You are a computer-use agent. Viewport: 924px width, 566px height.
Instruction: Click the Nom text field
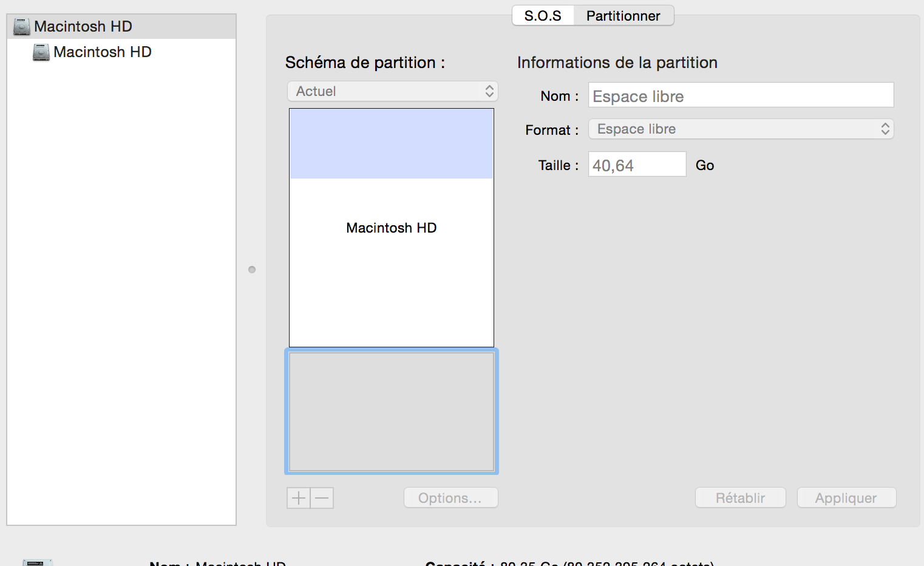pyautogui.click(x=741, y=95)
